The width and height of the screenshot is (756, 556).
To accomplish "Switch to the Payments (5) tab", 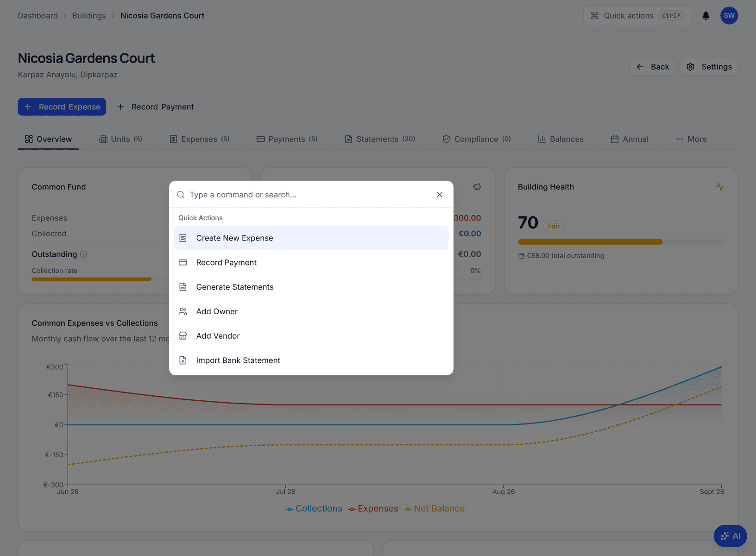I will click(287, 139).
